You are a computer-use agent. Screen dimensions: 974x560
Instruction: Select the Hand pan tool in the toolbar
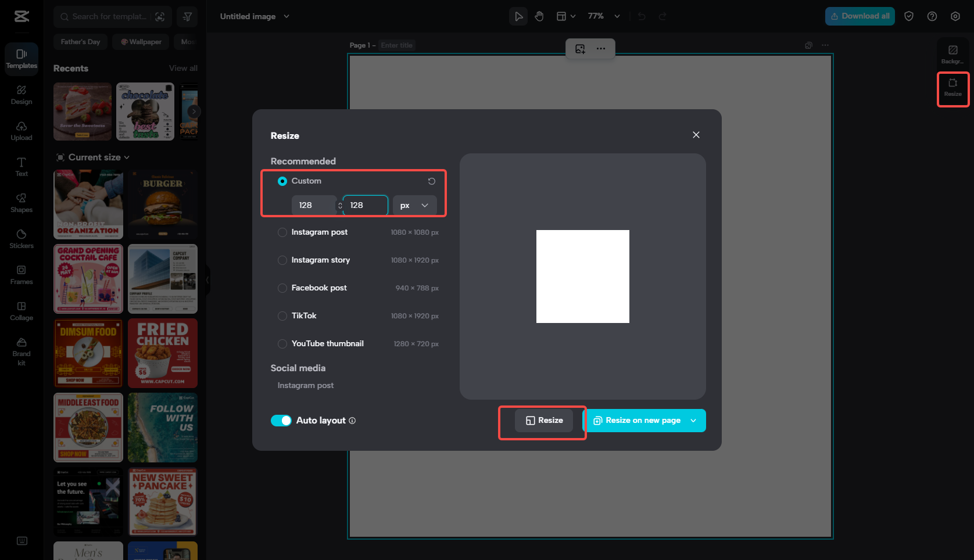[539, 16]
